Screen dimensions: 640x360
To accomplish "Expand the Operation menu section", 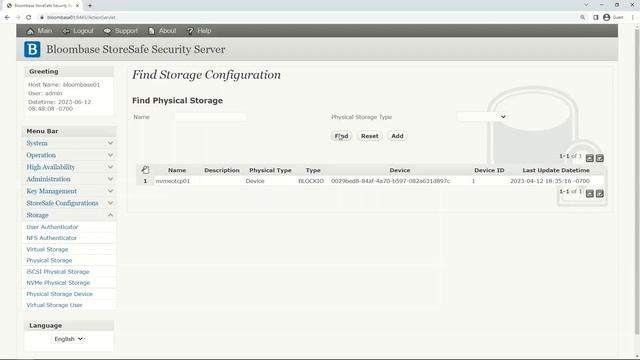I will click(x=69, y=155).
